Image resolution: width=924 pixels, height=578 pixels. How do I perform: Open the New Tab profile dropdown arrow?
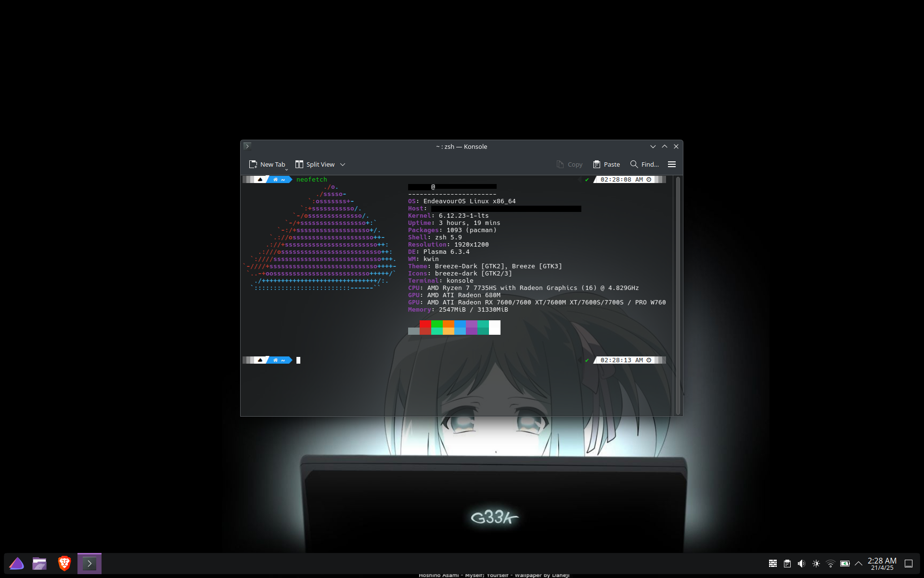click(x=287, y=170)
